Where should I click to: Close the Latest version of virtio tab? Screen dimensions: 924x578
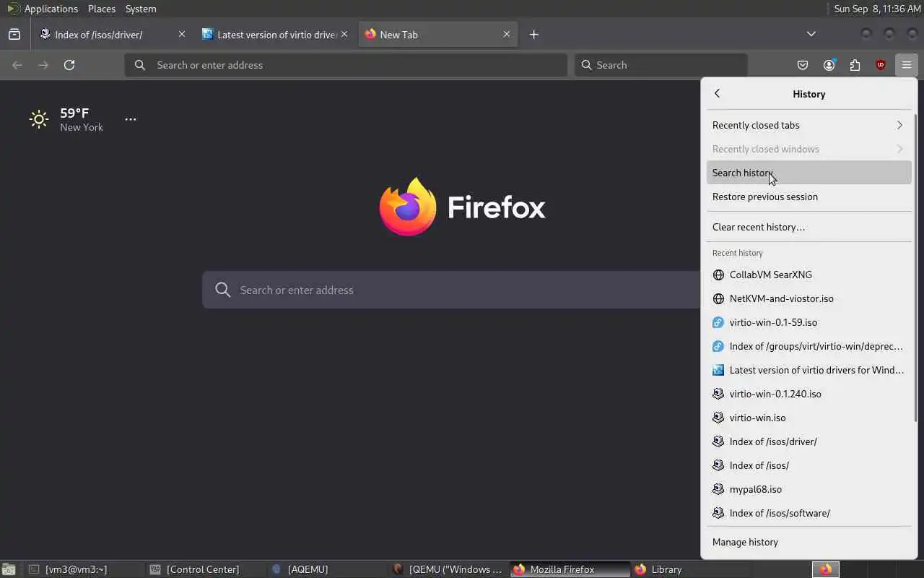click(x=344, y=34)
